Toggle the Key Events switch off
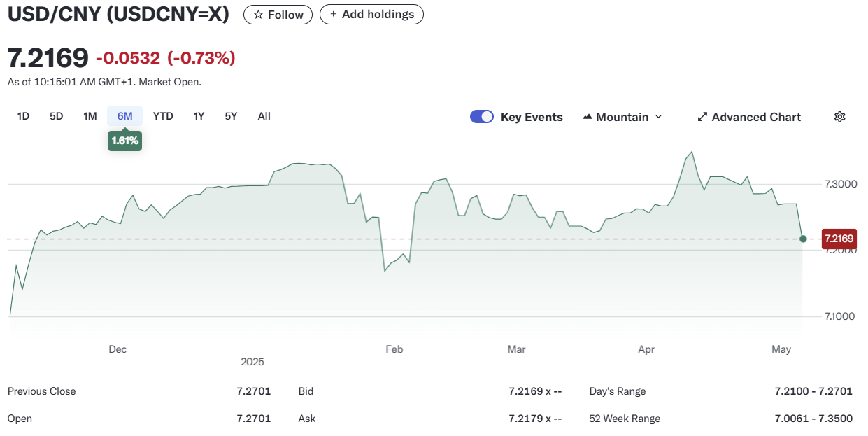The height and width of the screenshot is (436, 868). (482, 117)
